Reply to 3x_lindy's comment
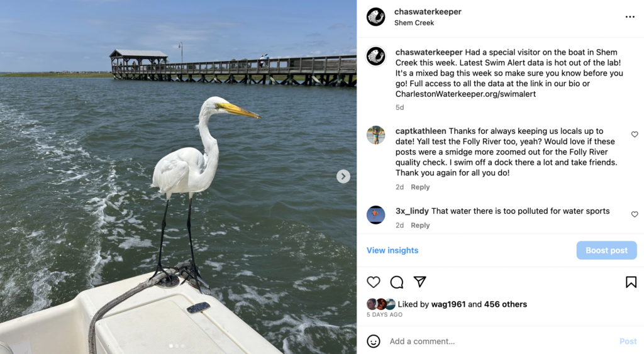This screenshot has width=644, height=354. tap(420, 225)
